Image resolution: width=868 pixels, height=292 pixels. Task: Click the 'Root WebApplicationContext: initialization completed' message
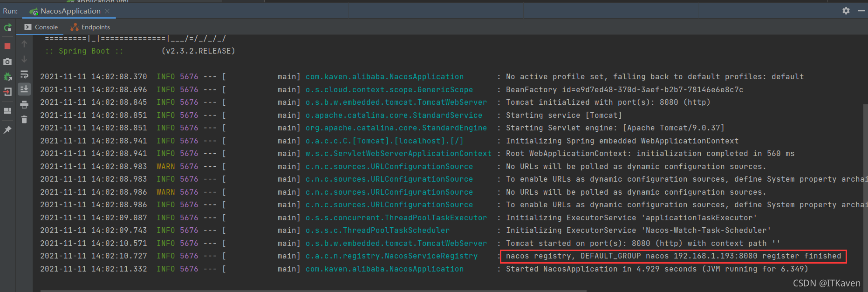(x=650, y=153)
